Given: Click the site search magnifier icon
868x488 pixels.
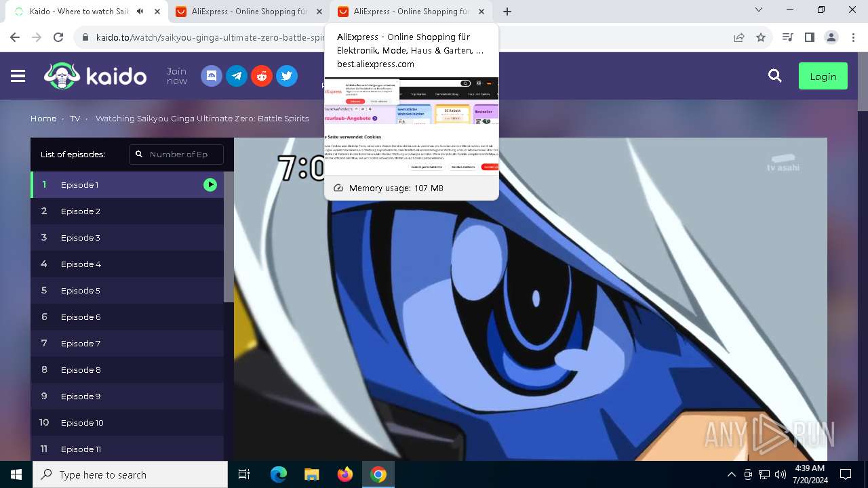Looking at the screenshot, I should coord(775,77).
